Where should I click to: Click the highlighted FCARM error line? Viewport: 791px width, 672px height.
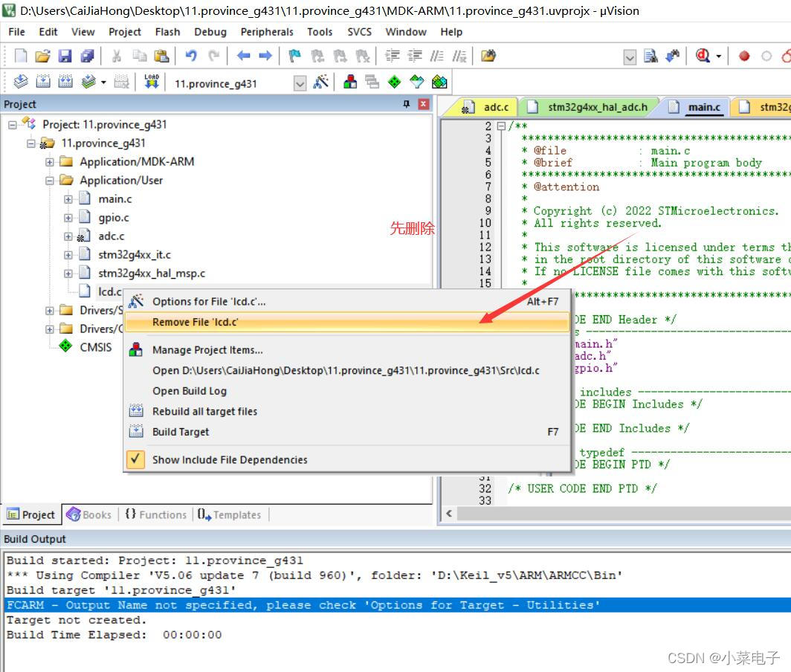click(297, 605)
